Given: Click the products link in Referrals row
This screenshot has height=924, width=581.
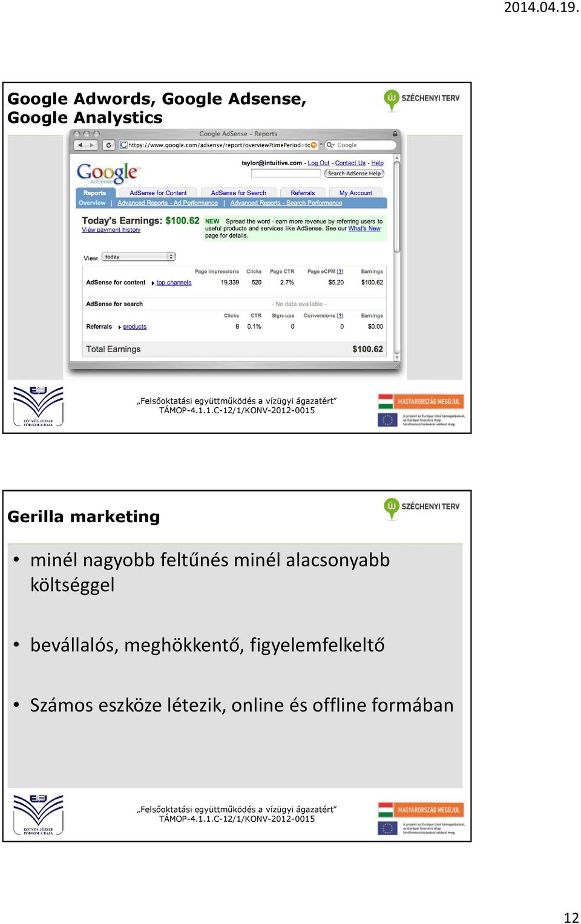Looking at the screenshot, I should pyautogui.click(x=135, y=327).
